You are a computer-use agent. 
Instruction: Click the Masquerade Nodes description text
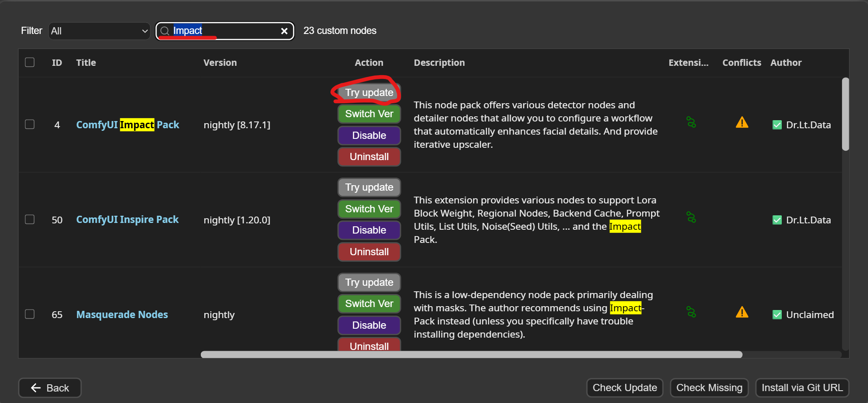coord(533,314)
